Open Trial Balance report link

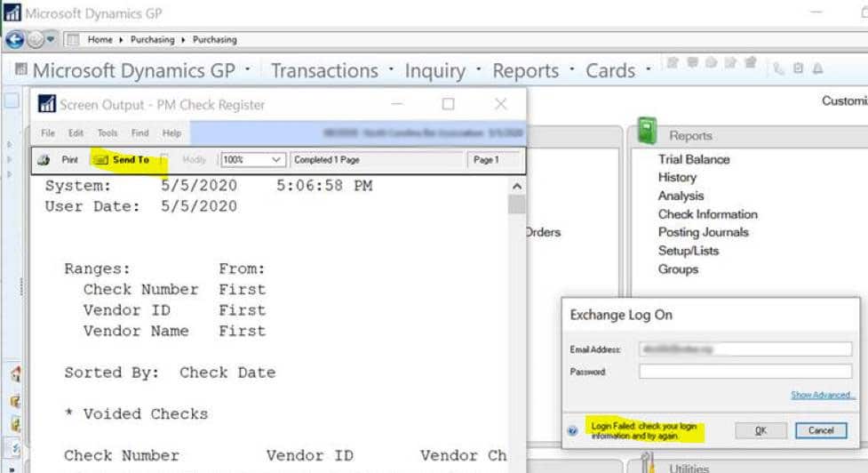(694, 159)
